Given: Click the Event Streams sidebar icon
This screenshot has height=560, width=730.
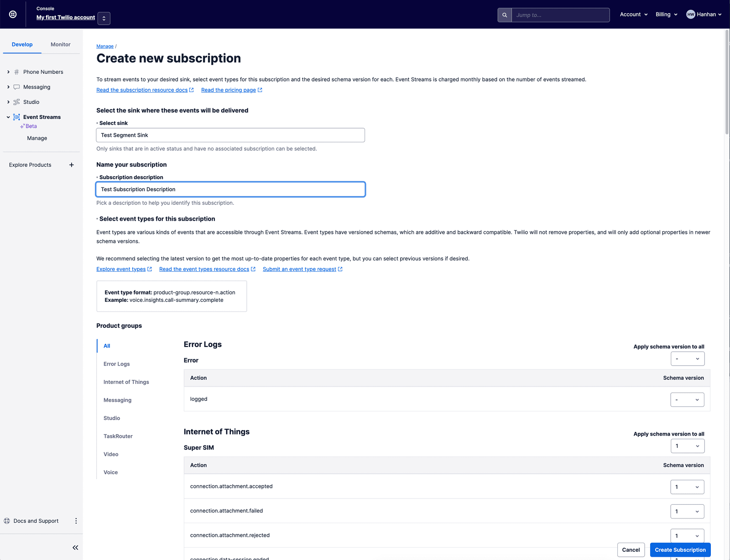Looking at the screenshot, I should 16,117.
